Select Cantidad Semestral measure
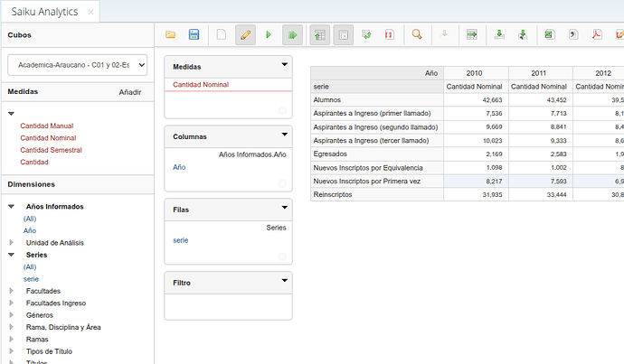 tap(51, 150)
